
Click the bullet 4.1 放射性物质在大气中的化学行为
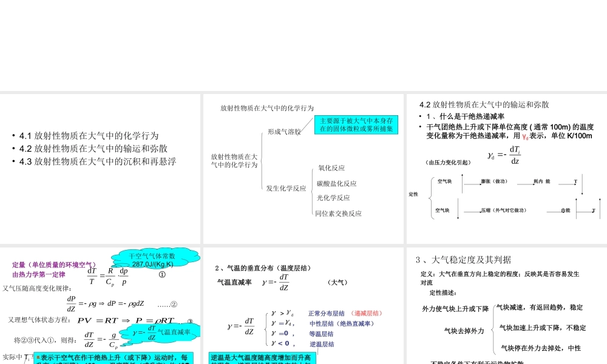tap(84, 136)
